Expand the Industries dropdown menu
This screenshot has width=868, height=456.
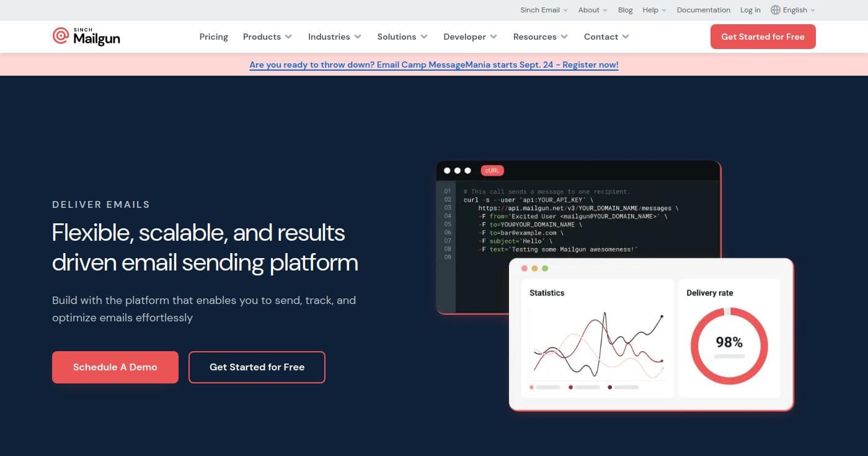pos(334,37)
